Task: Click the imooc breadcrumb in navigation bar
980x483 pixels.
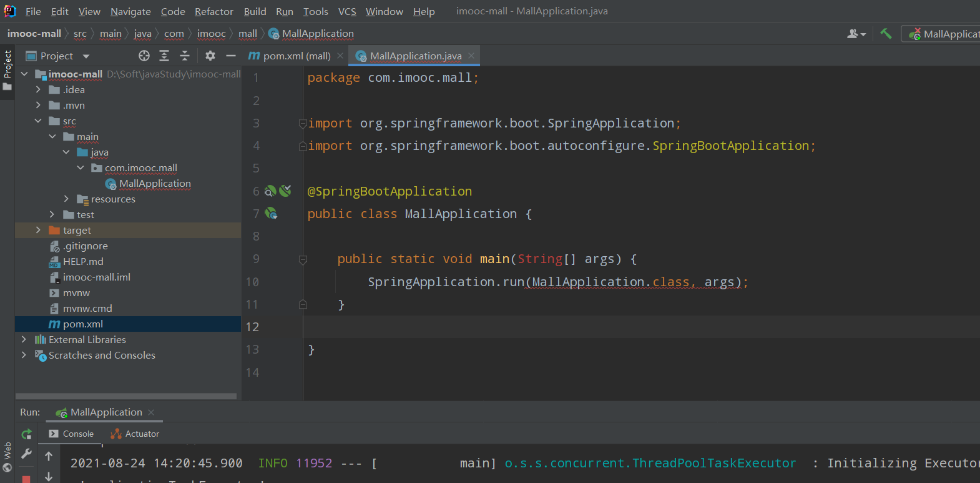Action: pos(212,34)
